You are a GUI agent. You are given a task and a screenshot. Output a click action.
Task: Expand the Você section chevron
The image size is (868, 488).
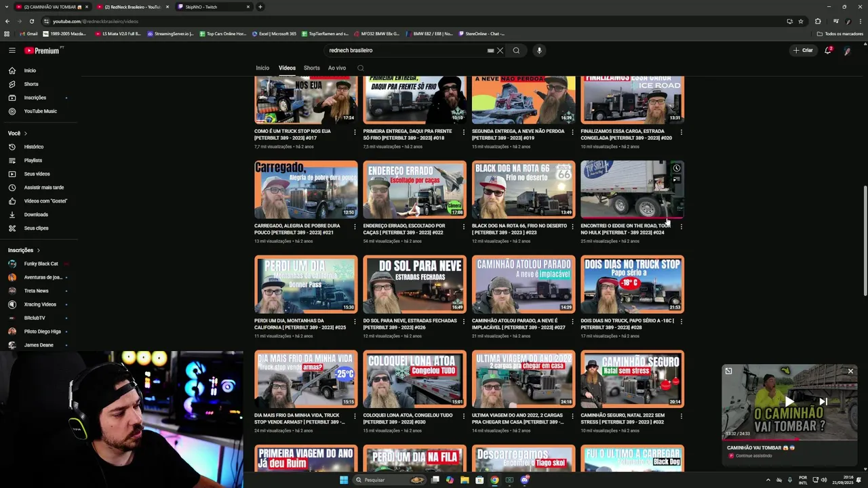point(25,134)
